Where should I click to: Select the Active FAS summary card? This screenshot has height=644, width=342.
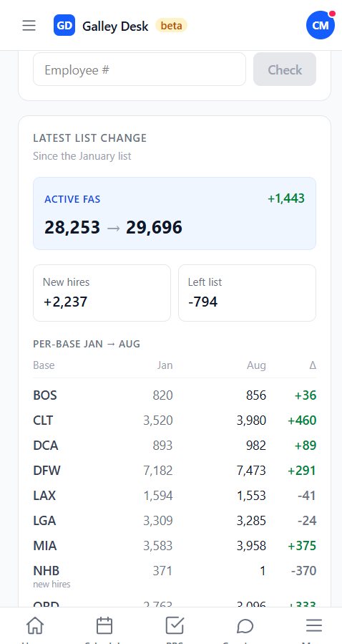point(175,213)
